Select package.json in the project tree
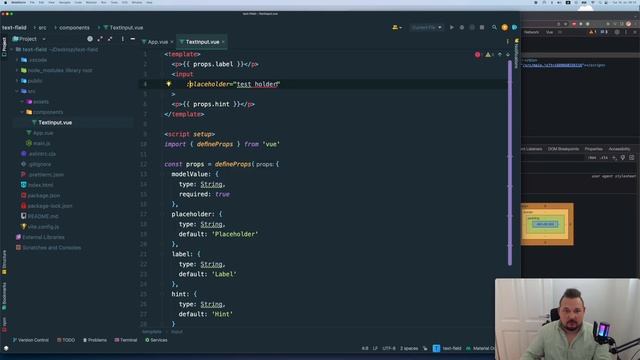Image resolution: width=640 pixels, height=360 pixels. tap(44, 196)
